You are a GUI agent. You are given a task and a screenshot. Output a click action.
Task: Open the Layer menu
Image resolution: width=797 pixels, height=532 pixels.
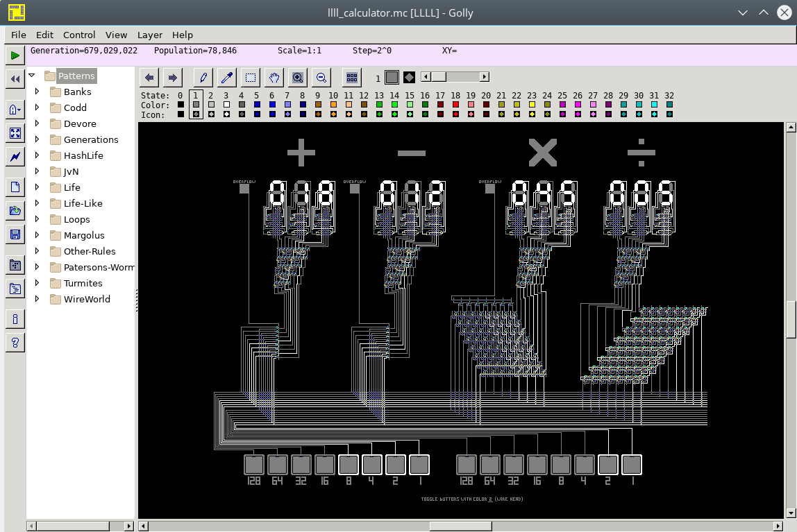click(149, 35)
